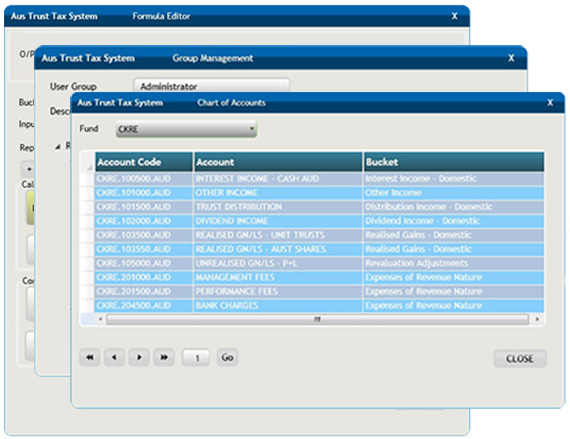The image size is (570, 439).
Task: Close the Chart of Accounts window
Action: pos(550,103)
